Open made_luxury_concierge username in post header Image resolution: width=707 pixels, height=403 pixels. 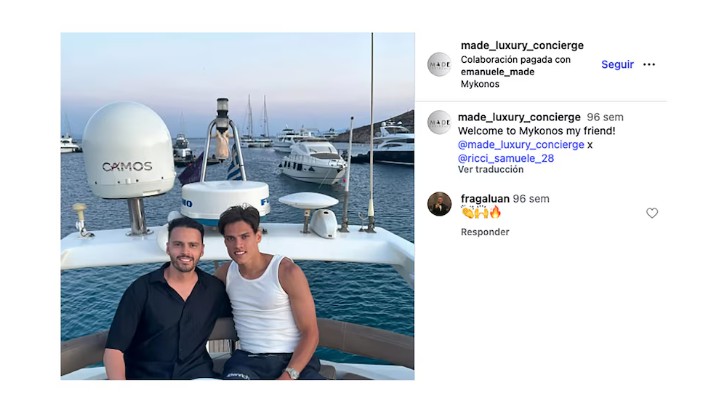click(522, 46)
